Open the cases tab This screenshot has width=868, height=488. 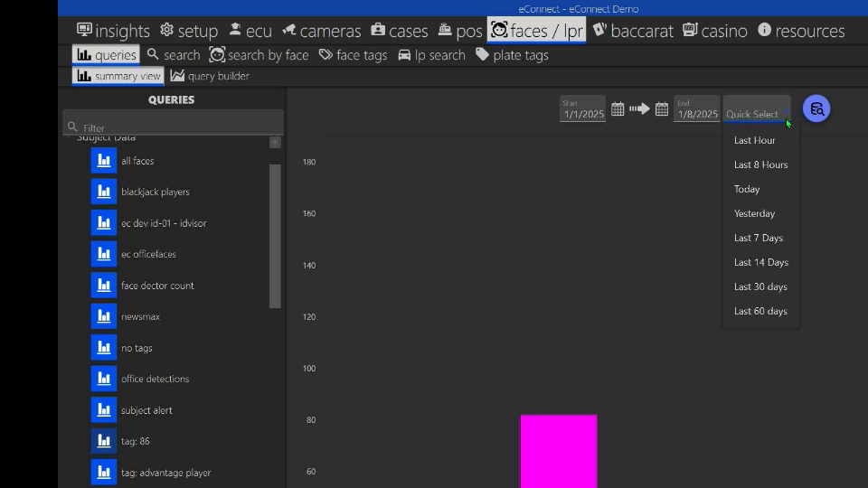[399, 31]
